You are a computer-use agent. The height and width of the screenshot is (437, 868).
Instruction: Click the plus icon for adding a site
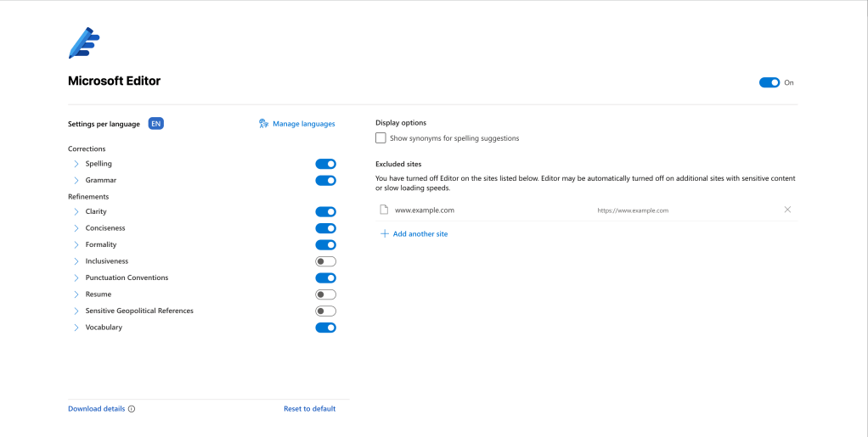pyautogui.click(x=384, y=233)
